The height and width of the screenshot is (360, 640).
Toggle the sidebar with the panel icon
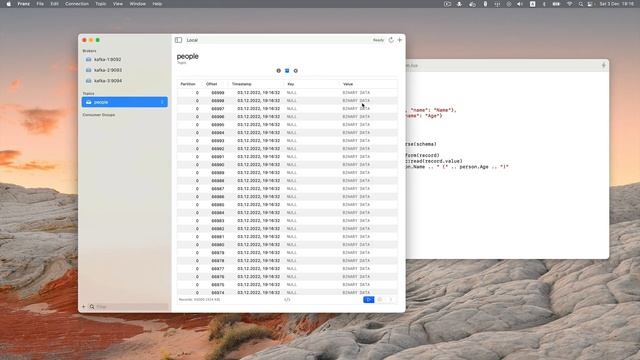coord(178,40)
